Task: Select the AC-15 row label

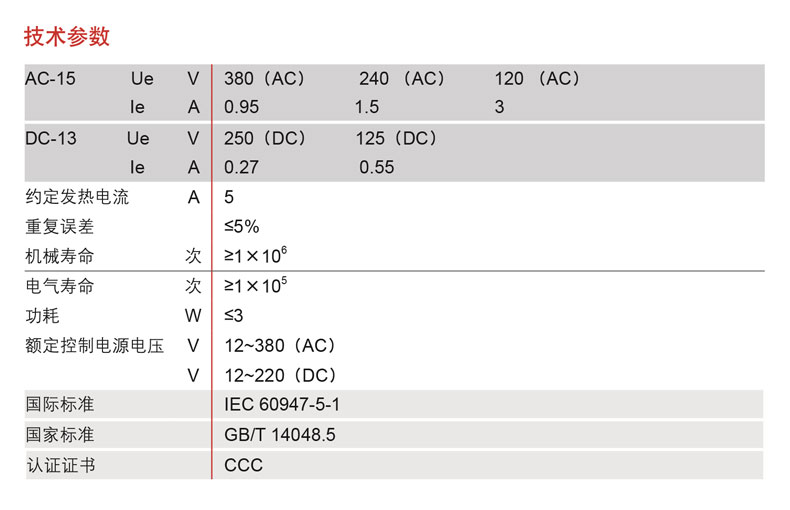Action: pos(50,79)
